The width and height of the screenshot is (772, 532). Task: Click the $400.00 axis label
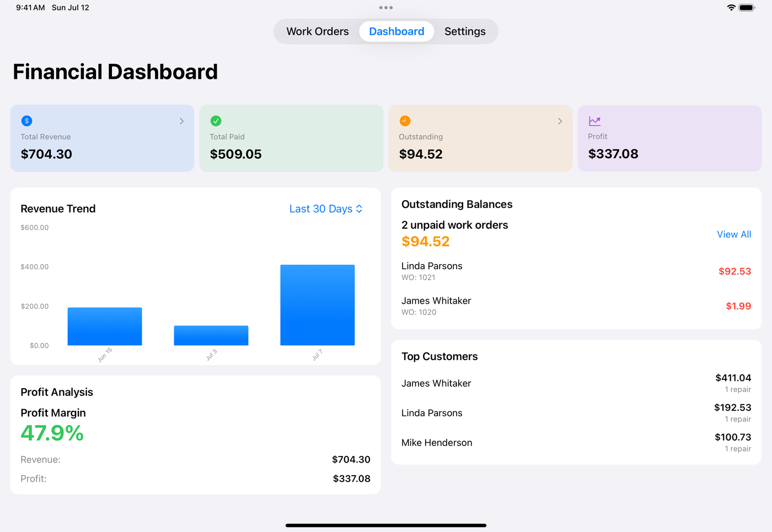(35, 267)
